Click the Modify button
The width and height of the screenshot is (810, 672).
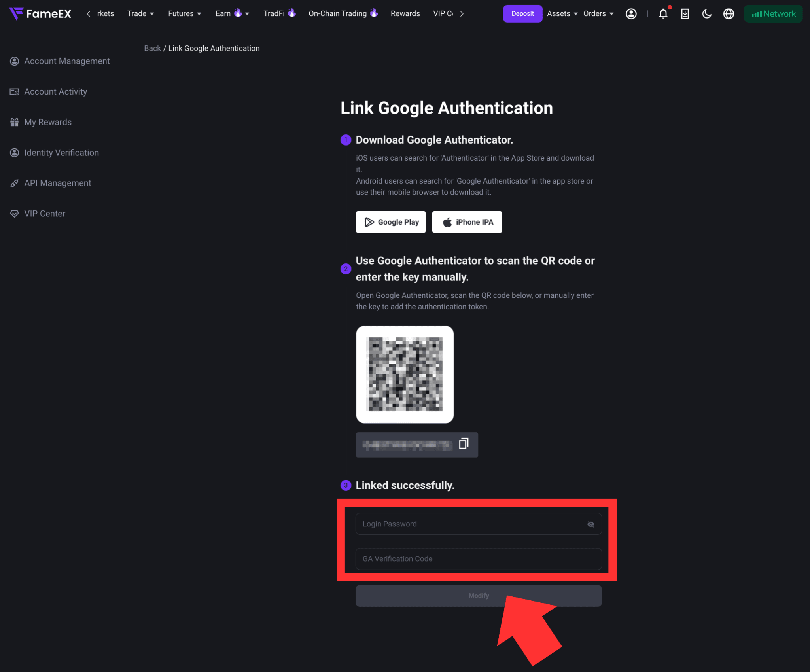pyautogui.click(x=479, y=596)
